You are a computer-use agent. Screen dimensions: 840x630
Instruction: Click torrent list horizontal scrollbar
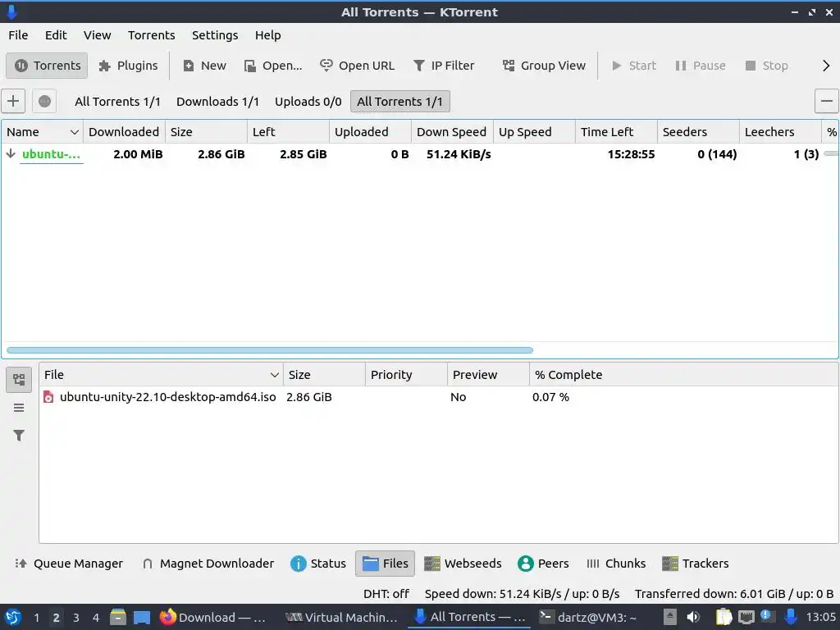(x=269, y=349)
